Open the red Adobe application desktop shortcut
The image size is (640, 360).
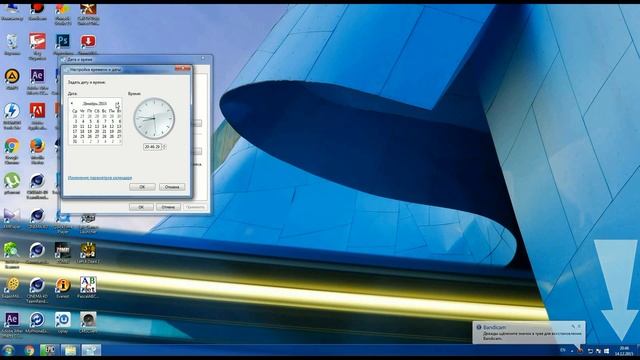pyautogui.click(x=37, y=111)
